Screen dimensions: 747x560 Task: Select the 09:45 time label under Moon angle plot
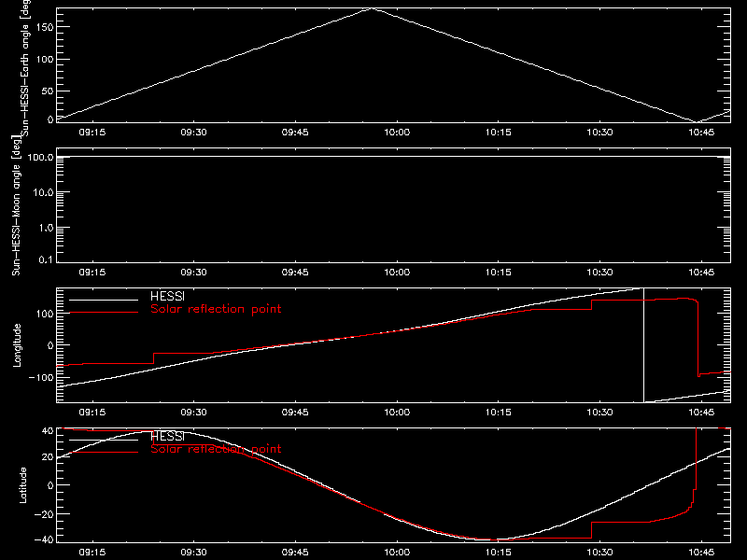coord(295,273)
